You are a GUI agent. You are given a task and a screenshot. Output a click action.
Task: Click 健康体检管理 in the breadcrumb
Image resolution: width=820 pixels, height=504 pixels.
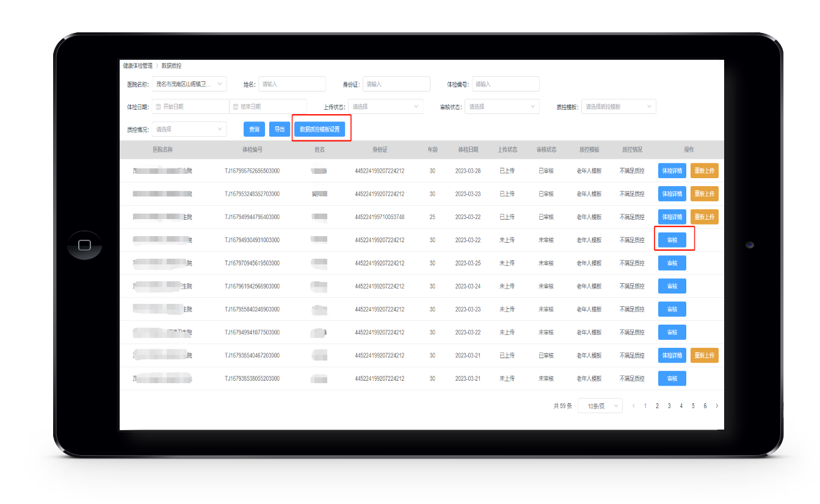(137, 65)
